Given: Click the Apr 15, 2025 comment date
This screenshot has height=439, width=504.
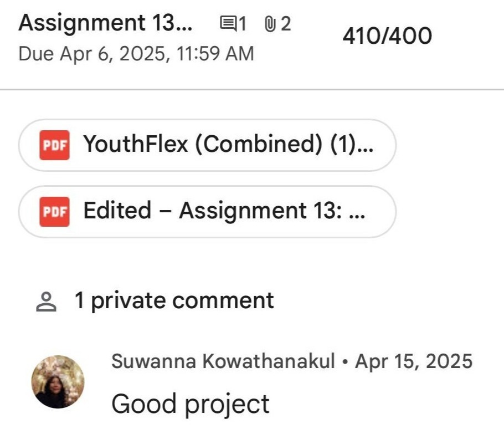Looking at the screenshot, I should pyautogui.click(x=414, y=361).
